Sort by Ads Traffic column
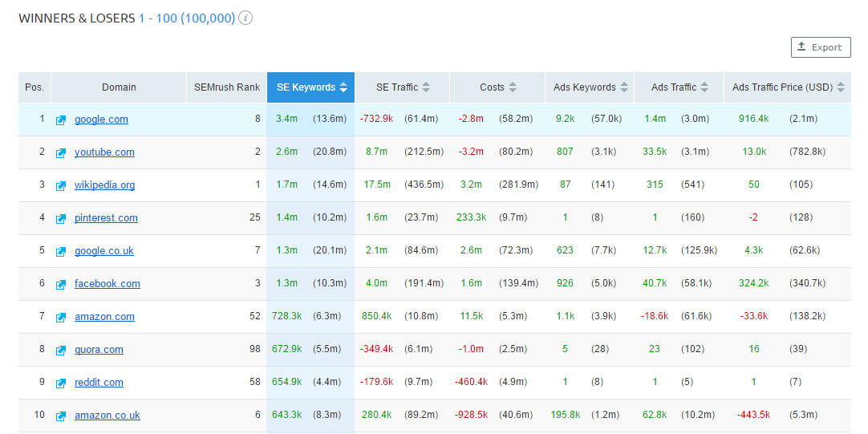The image size is (868, 434). tap(679, 87)
